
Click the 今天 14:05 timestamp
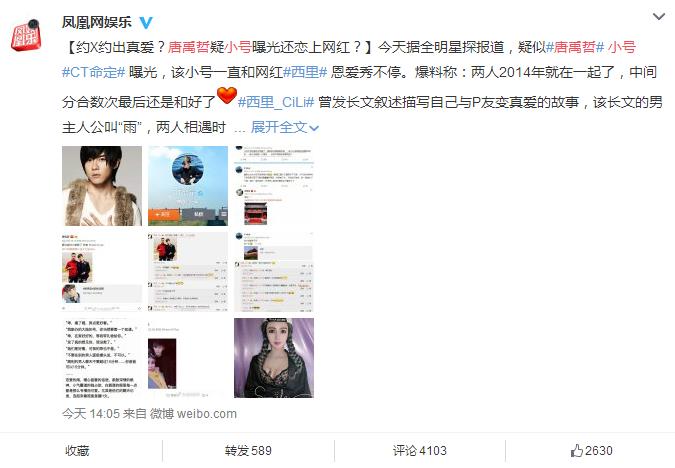point(91,414)
